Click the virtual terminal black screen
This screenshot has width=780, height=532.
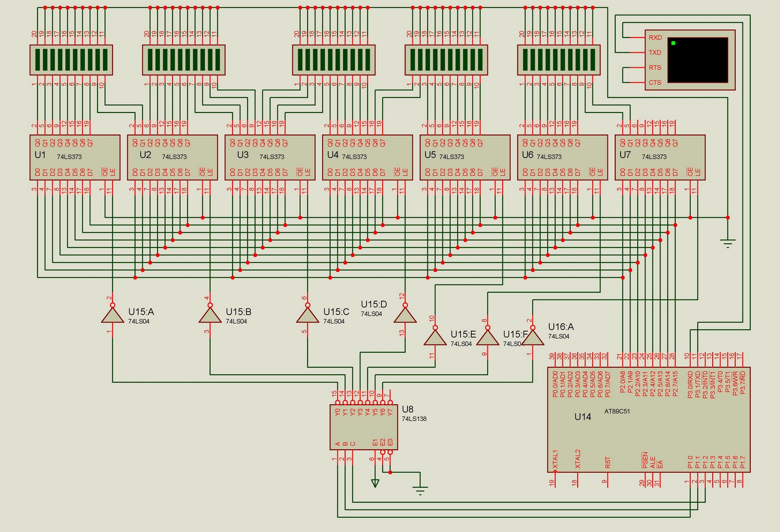[x=698, y=59]
